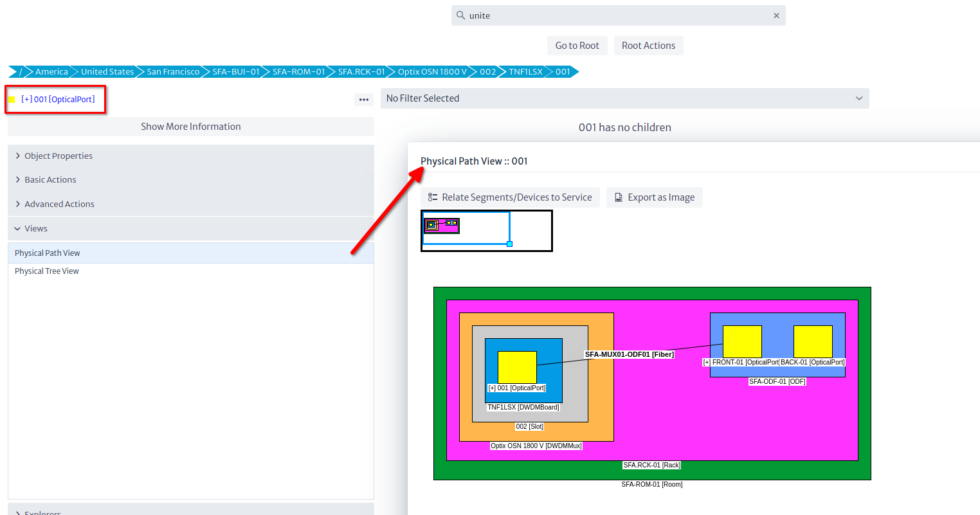Navigate to San Francisco breadcrumb

(173, 72)
